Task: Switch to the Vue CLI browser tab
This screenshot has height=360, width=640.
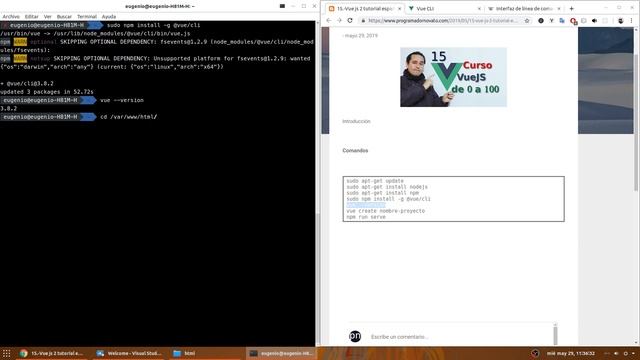Action: tap(443, 9)
